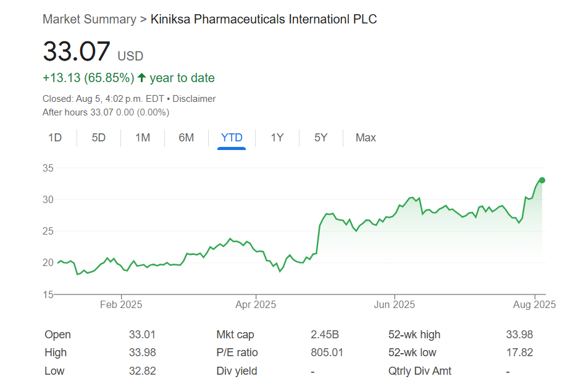Switch to the 1D chart view
This screenshot has height=392, width=586.
click(x=55, y=138)
